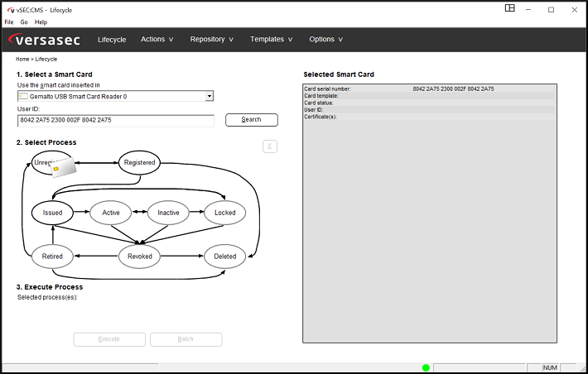Screen dimensions: 588x374
Task: Select the Locked state node
Action: [225, 213]
